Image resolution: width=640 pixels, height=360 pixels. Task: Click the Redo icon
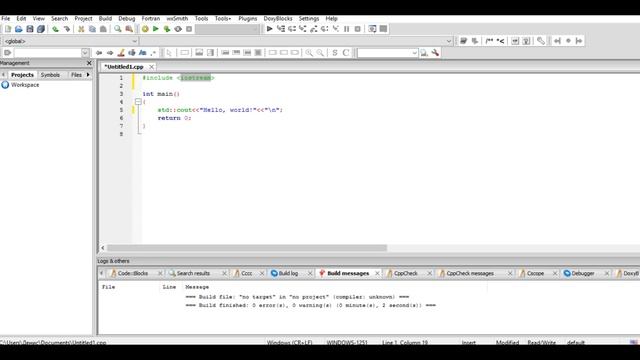click(x=67, y=29)
